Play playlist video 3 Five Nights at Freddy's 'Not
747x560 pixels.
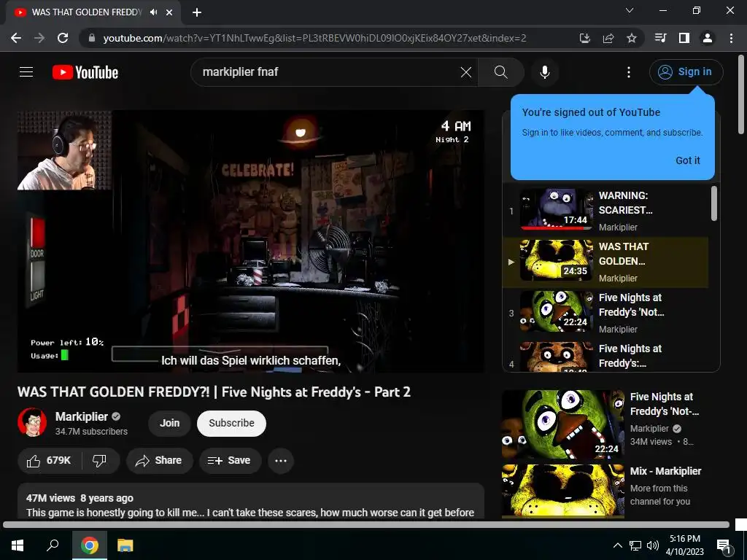tap(605, 313)
